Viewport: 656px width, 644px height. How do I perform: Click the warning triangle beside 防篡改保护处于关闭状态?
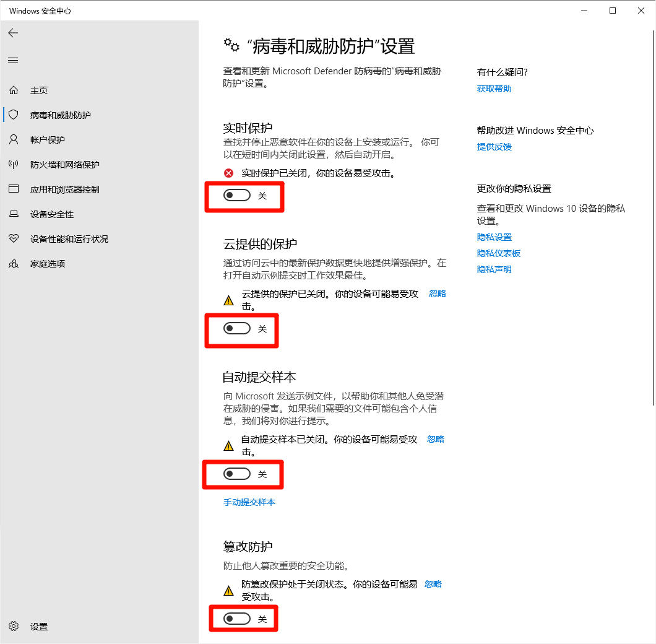(228, 591)
